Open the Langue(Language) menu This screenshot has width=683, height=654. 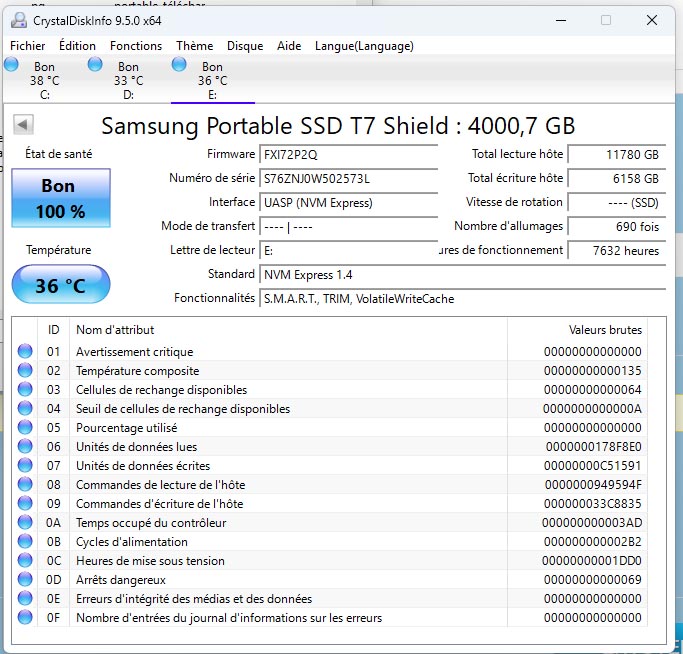click(x=364, y=46)
